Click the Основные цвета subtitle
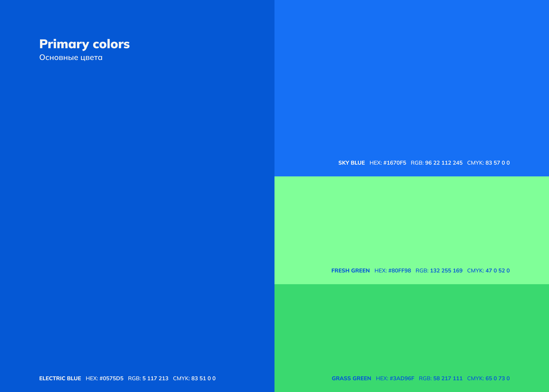Viewport: 549px width, 392px height. (x=71, y=57)
